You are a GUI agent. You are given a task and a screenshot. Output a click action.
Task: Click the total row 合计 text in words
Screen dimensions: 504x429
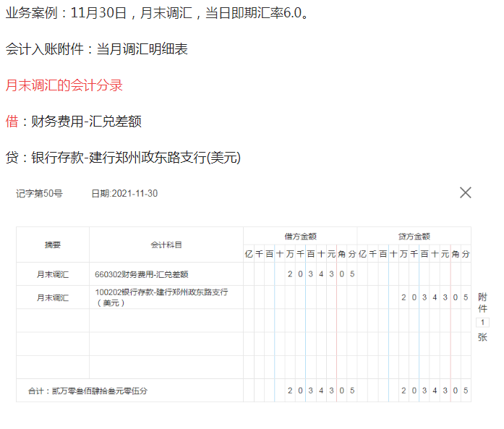click(x=87, y=391)
